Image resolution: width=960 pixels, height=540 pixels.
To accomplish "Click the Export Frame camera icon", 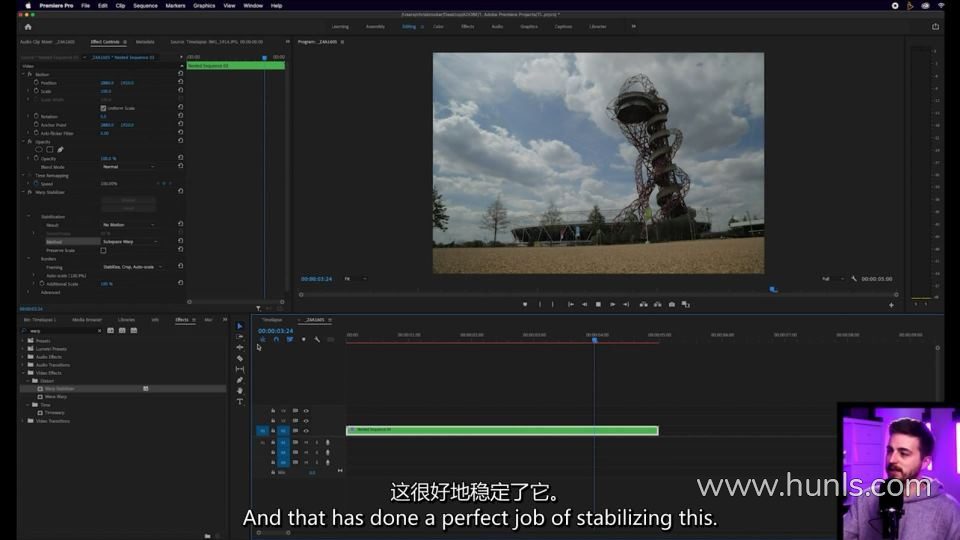I will click(671, 304).
